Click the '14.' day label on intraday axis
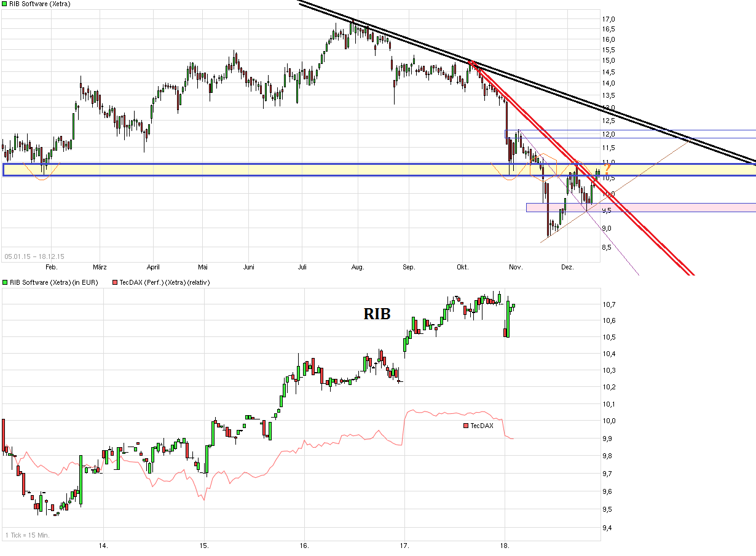 [x=103, y=546]
